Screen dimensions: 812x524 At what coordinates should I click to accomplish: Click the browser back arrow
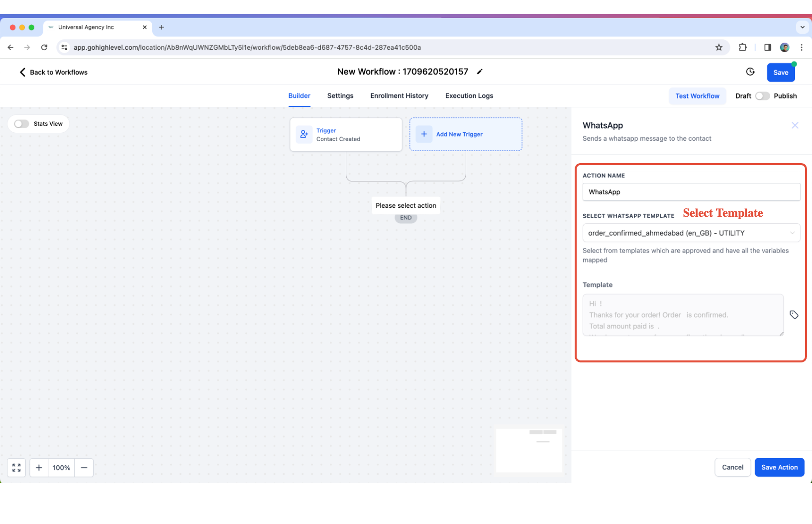click(10, 47)
